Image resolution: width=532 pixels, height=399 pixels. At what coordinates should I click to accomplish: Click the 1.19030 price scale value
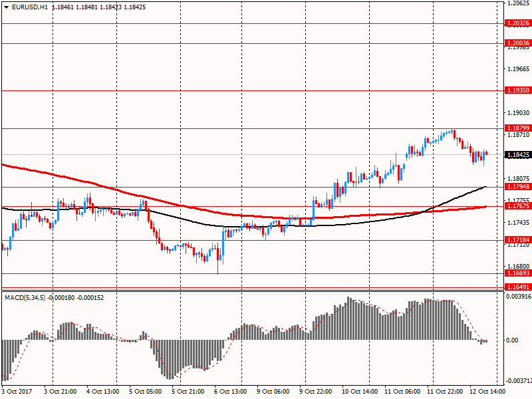[518, 113]
